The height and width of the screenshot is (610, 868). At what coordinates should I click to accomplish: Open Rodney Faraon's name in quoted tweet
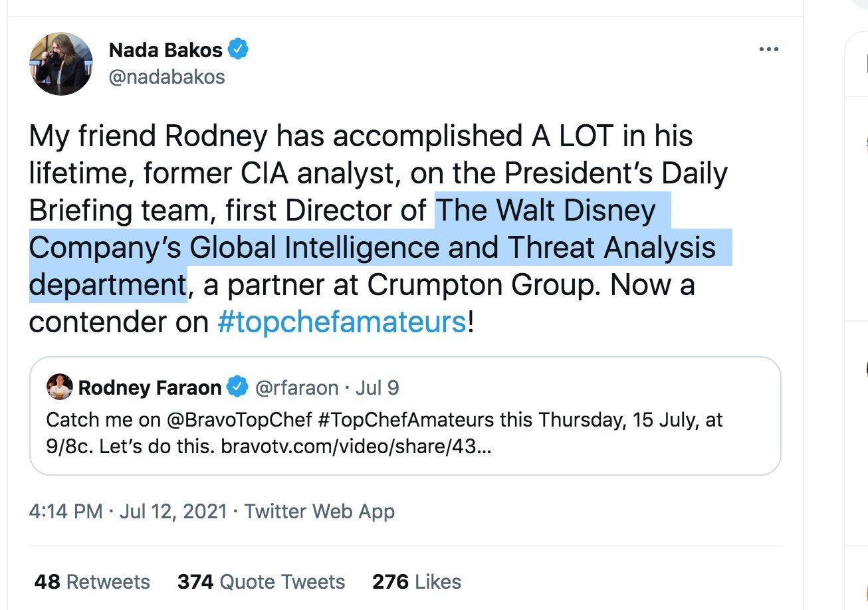tap(150, 387)
